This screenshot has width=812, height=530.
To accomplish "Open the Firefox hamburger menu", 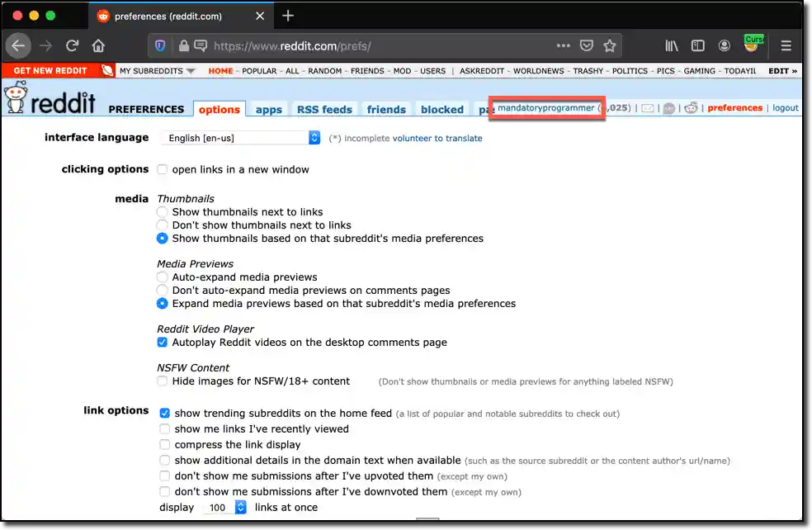I will click(x=786, y=46).
